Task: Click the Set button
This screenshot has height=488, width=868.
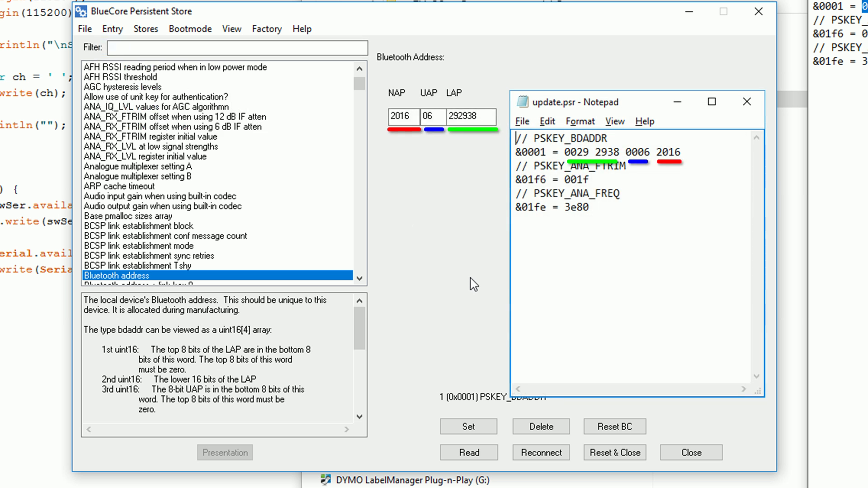Action: click(468, 426)
